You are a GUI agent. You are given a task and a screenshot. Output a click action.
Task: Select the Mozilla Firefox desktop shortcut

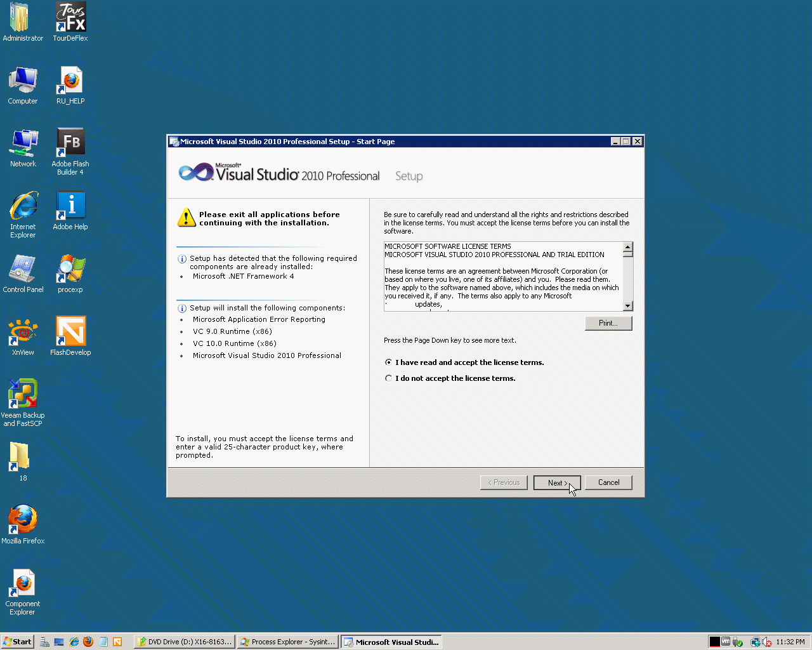pyautogui.click(x=23, y=525)
